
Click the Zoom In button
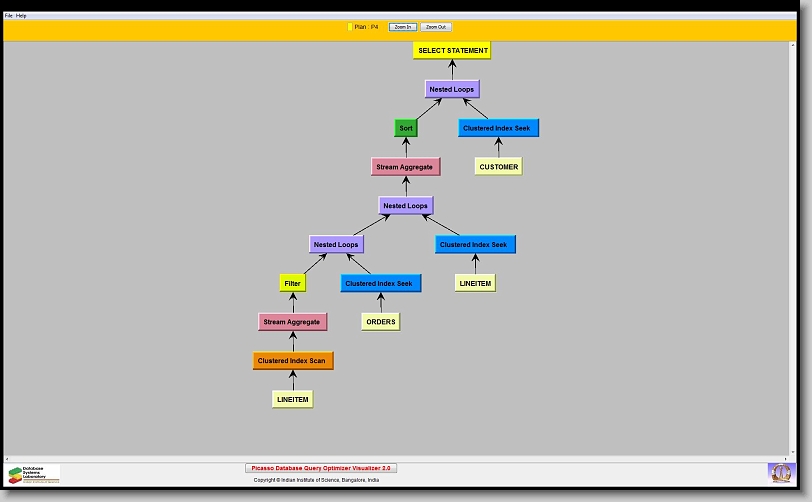point(402,27)
